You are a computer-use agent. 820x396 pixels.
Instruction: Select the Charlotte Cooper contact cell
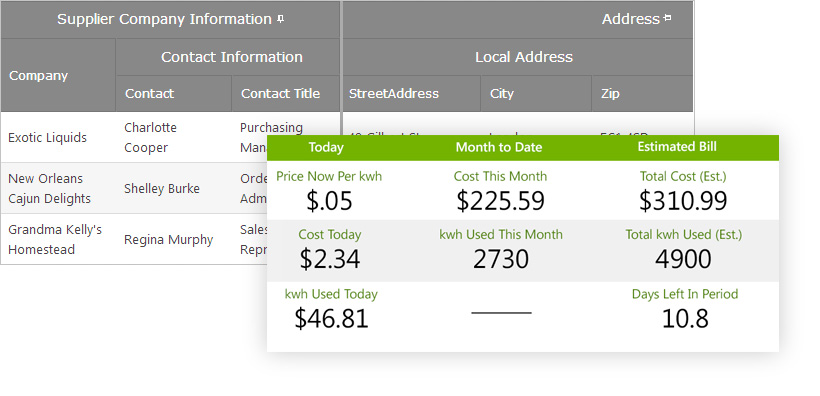[x=173, y=138]
